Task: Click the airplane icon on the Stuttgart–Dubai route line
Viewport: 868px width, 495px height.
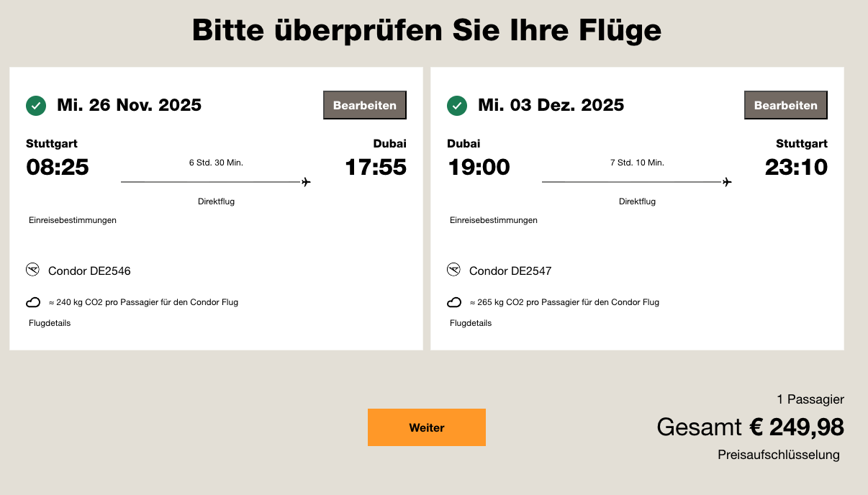Action: tap(306, 182)
